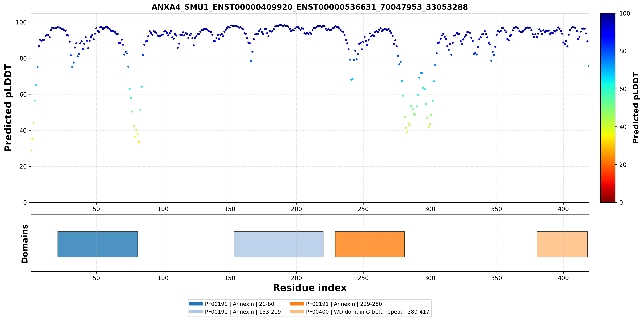Click the light blue Annexin 153-219 domain bar
644x321 pixels.
point(279,244)
